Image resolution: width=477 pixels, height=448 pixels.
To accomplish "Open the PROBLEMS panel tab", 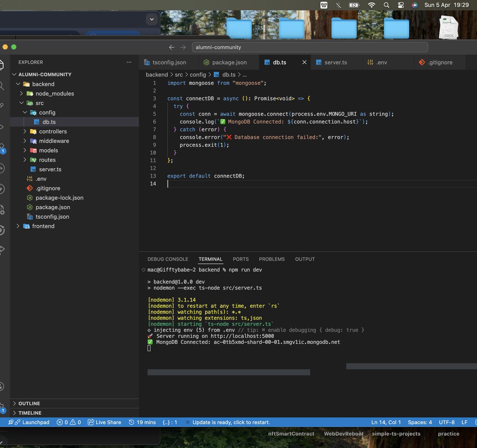I will point(272,259).
